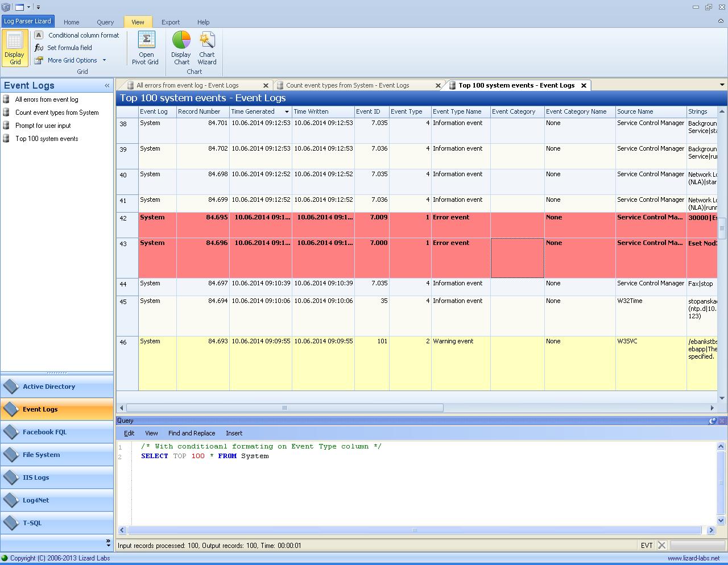Viewport: 728px width, 565px height.
Task: Click Conditional column format icon
Action: [x=39, y=35]
